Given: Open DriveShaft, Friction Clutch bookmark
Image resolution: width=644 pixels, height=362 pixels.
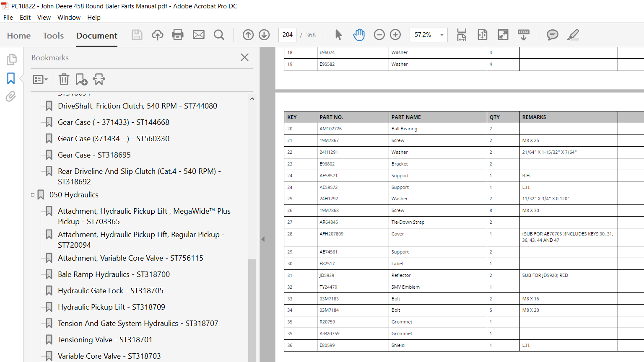Looking at the screenshot, I should [x=138, y=106].
